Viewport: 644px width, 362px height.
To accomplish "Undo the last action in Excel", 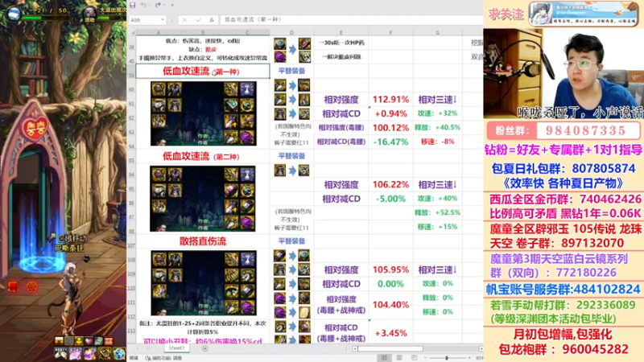I will click(x=143, y=6).
